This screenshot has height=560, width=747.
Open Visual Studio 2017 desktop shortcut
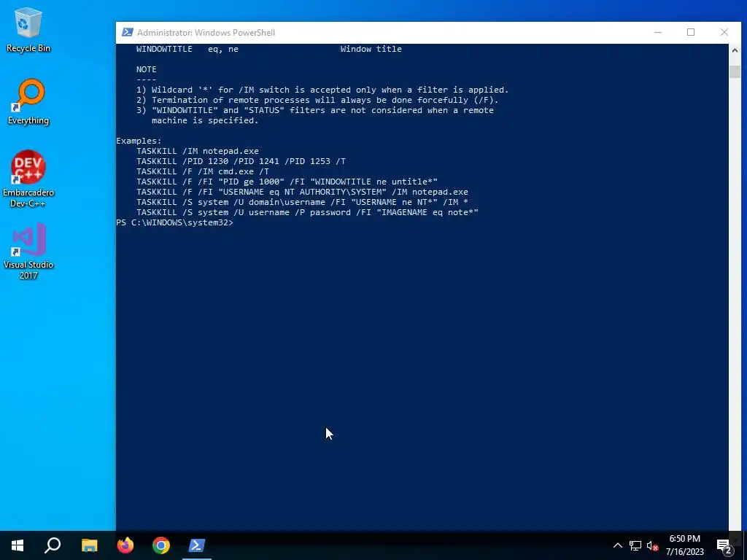pyautogui.click(x=28, y=251)
